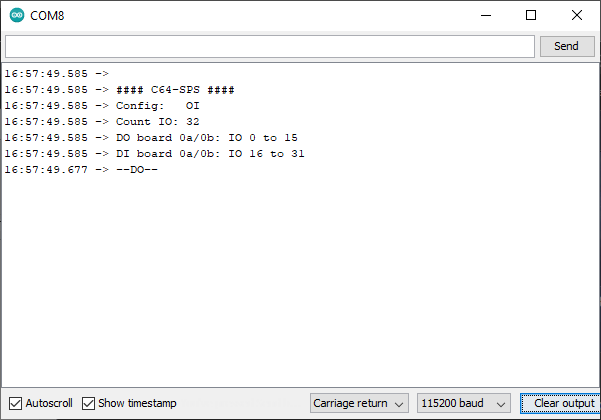Click the first empty timestamp line
The height and width of the screenshot is (420, 601).
[x=57, y=74]
